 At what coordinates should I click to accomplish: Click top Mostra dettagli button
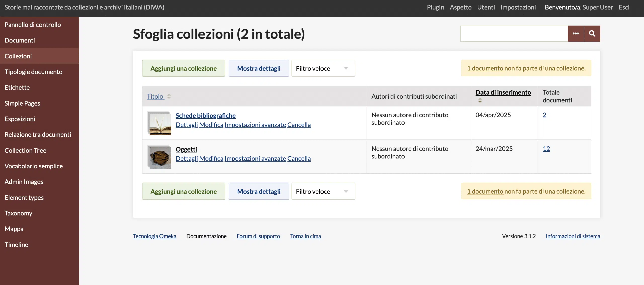259,68
